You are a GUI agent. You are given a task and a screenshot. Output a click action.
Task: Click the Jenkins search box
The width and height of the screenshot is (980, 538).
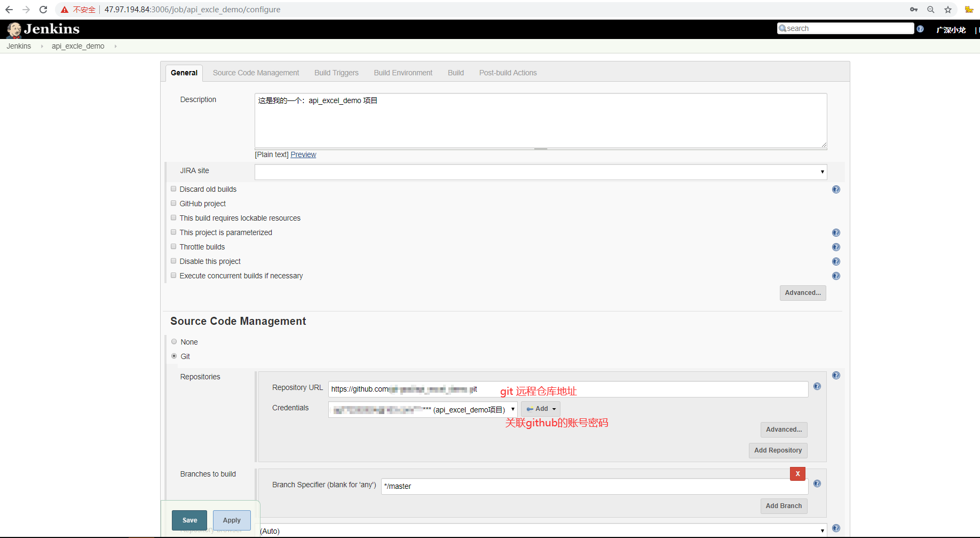[x=845, y=28]
